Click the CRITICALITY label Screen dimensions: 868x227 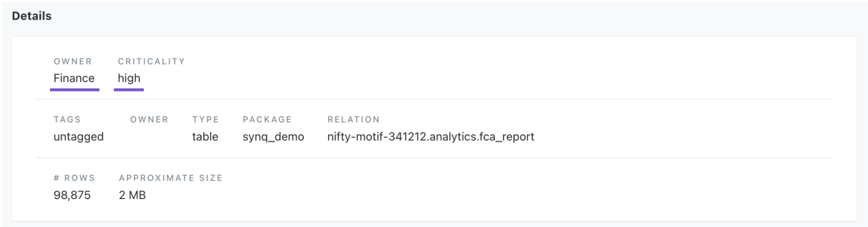(151, 61)
